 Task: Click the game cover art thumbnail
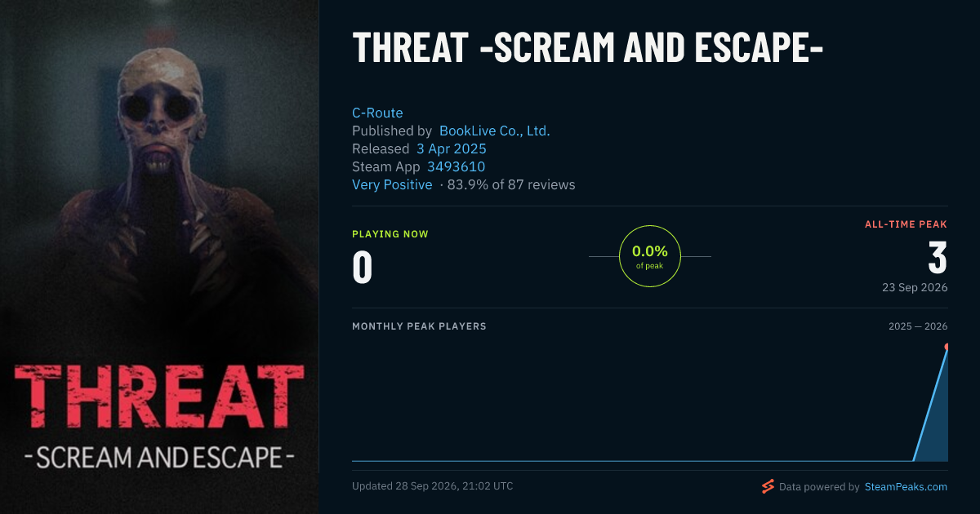tap(159, 257)
